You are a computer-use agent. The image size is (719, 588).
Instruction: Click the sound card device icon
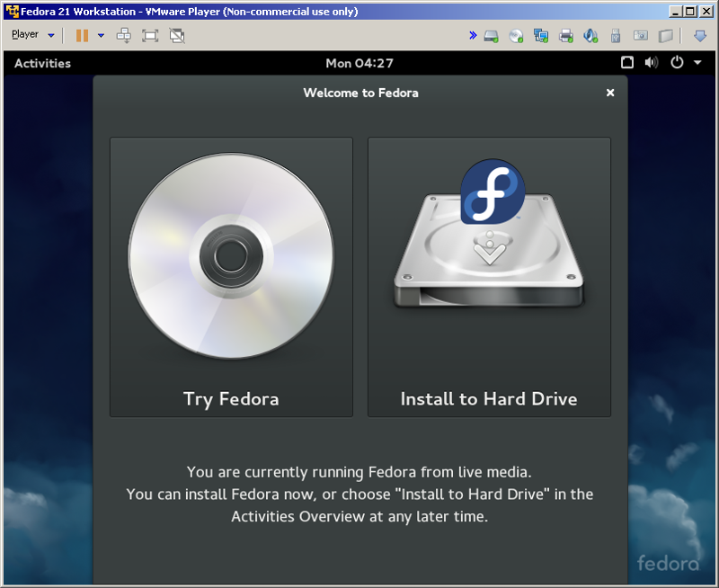pyautogui.click(x=590, y=36)
